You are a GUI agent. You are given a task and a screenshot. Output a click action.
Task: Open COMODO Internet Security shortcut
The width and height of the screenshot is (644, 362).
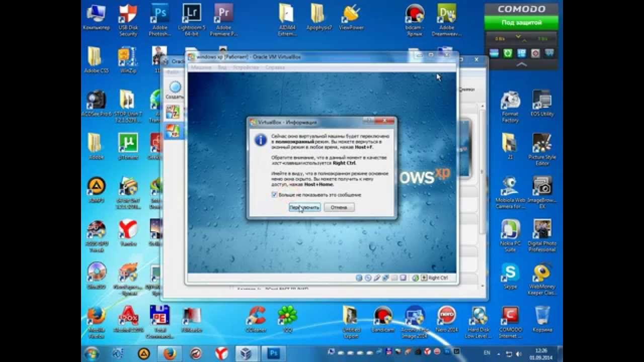(x=510, y=322)
